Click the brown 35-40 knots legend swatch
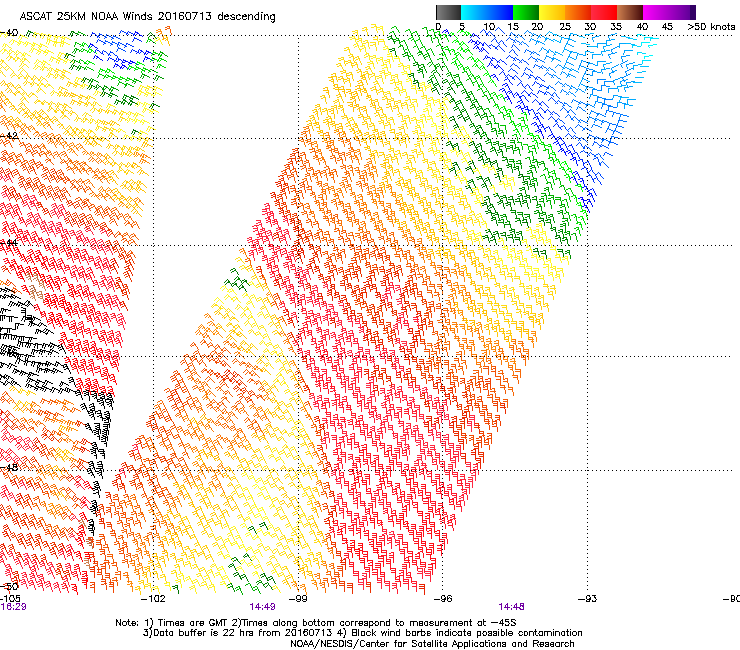 pos(630,12)
